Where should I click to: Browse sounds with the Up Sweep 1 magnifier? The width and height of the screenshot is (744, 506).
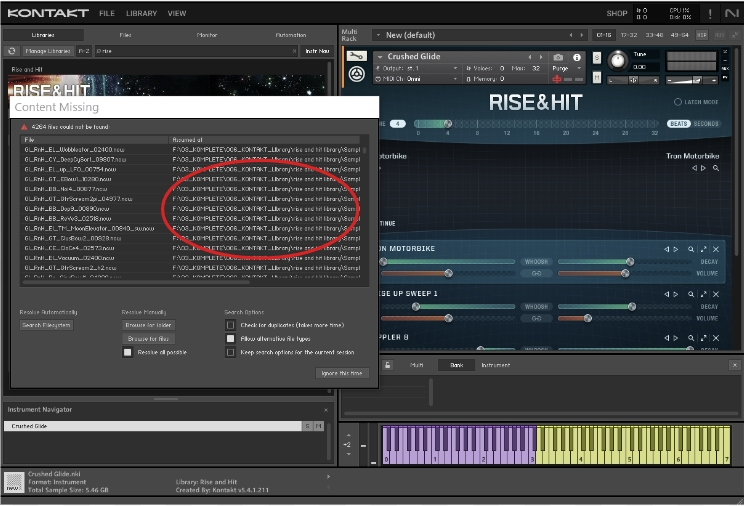click(691, 294)
